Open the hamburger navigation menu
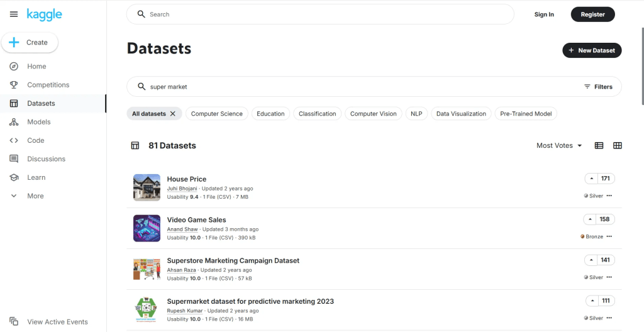 tap(14, 14)
